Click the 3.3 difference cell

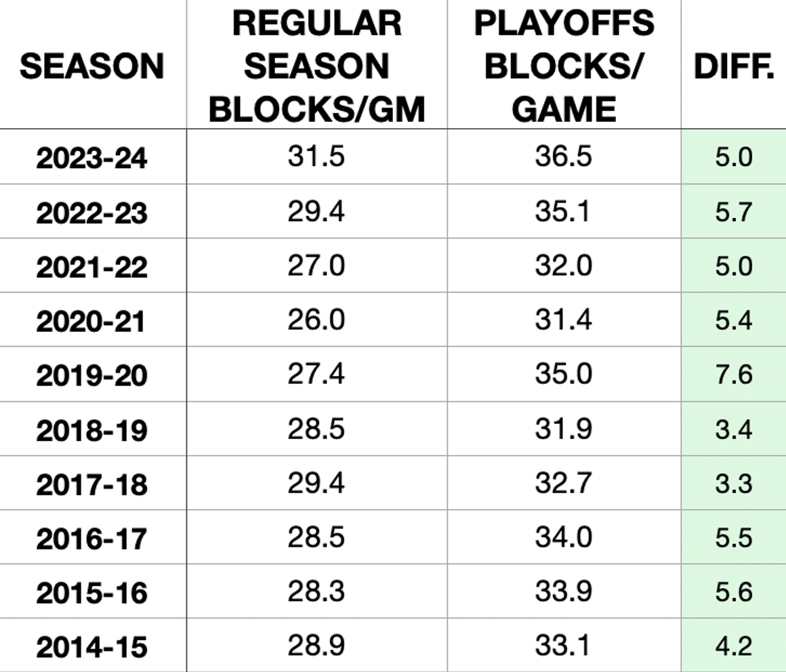pos(733,482)
